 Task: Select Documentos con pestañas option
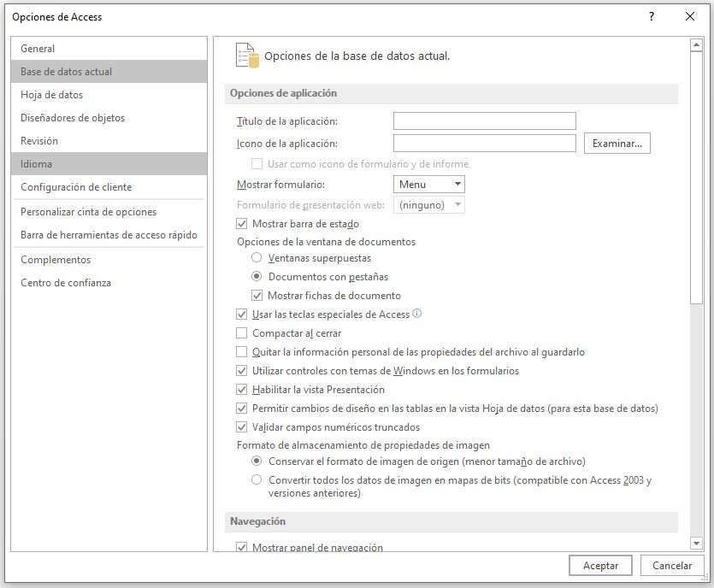pyautogui.click(x=257, y=276)
